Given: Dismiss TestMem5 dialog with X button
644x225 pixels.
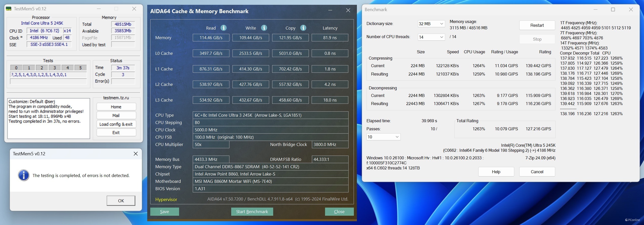Looking at the screenshot, I should 136,154.
